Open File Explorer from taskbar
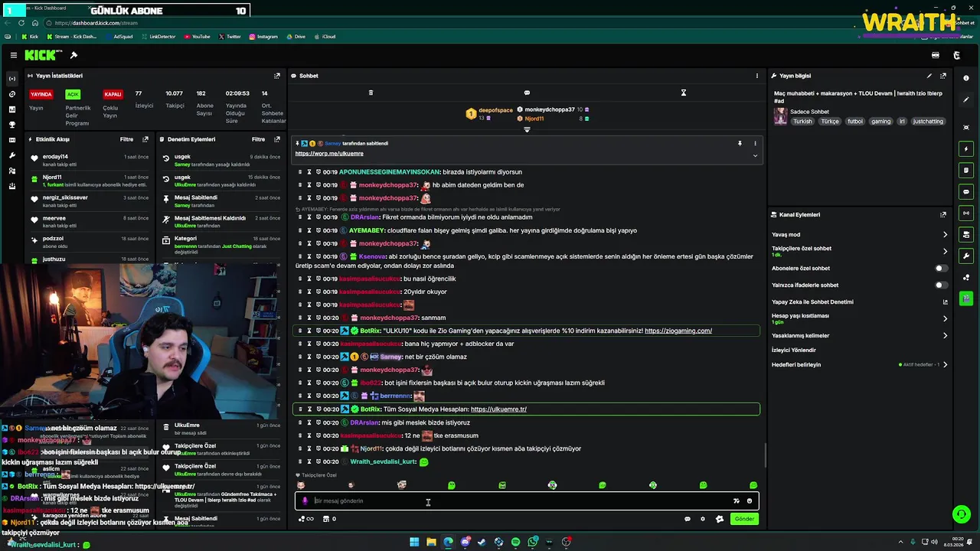The height and width of the screenshot is (551, 980). [x=431, y=542]
